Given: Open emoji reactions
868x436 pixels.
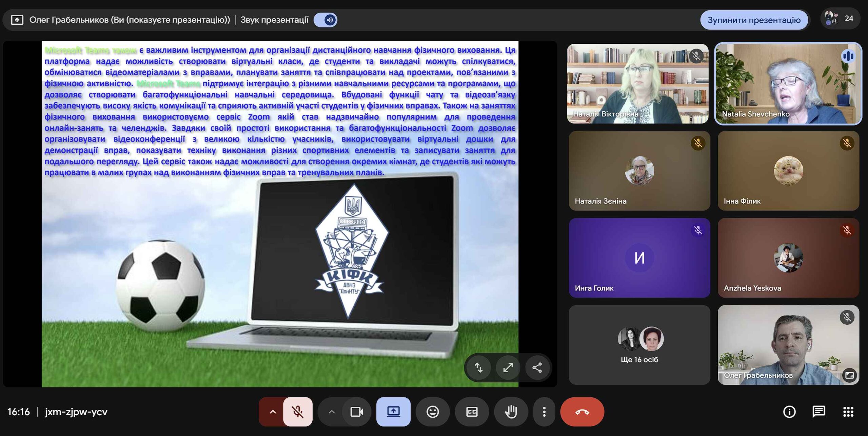Looking at the screenshot, I should (x=433, y=412).
